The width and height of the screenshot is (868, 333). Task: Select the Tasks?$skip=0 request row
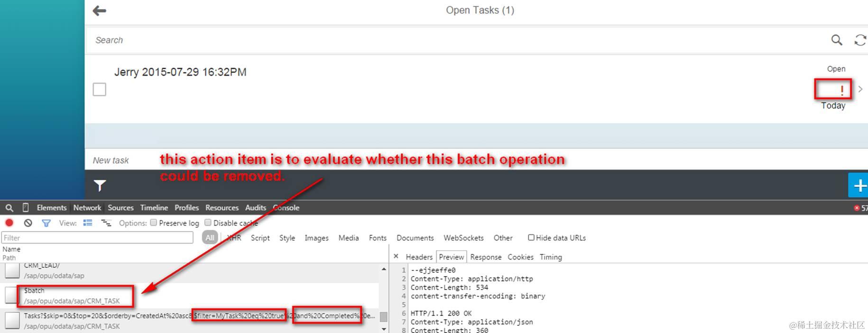[190, 321]
